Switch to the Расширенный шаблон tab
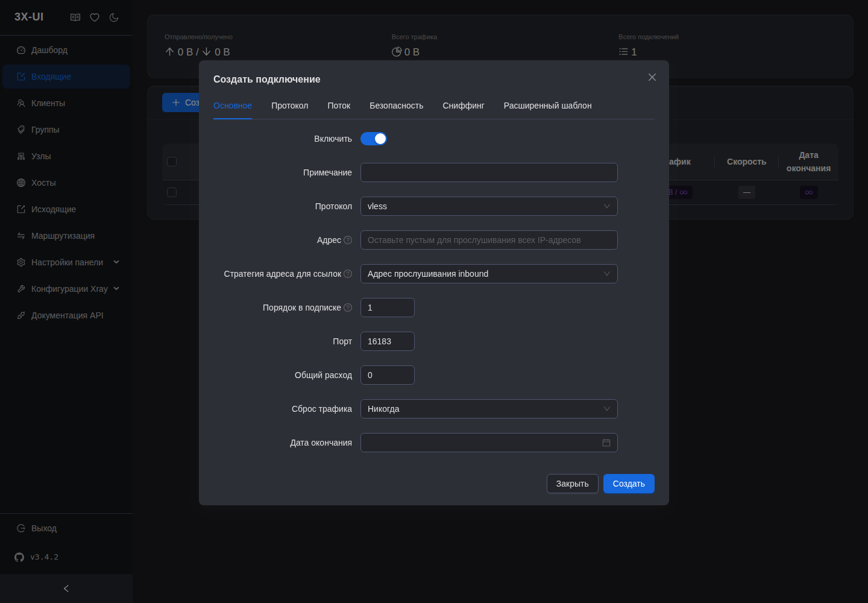Screen dimensions: 868x603 pos(548,106)
